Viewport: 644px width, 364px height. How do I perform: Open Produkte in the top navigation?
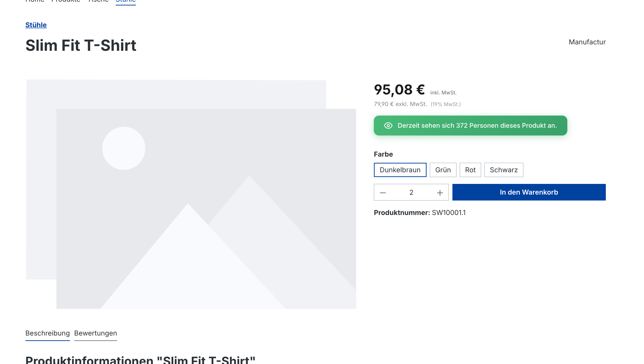66,1
